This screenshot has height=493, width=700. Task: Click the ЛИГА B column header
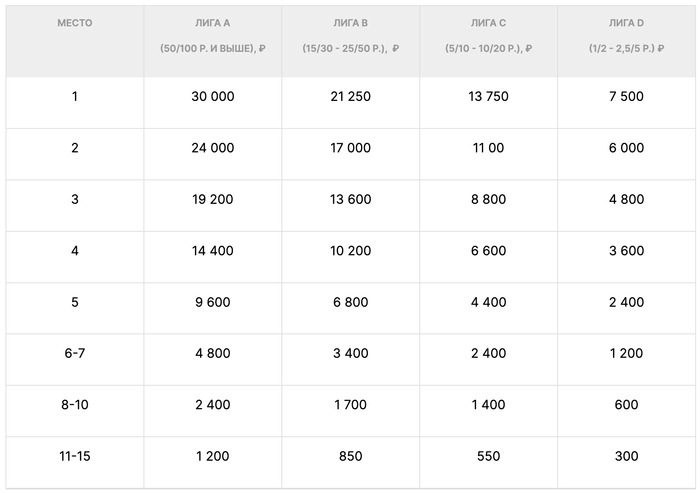point(350,22)
